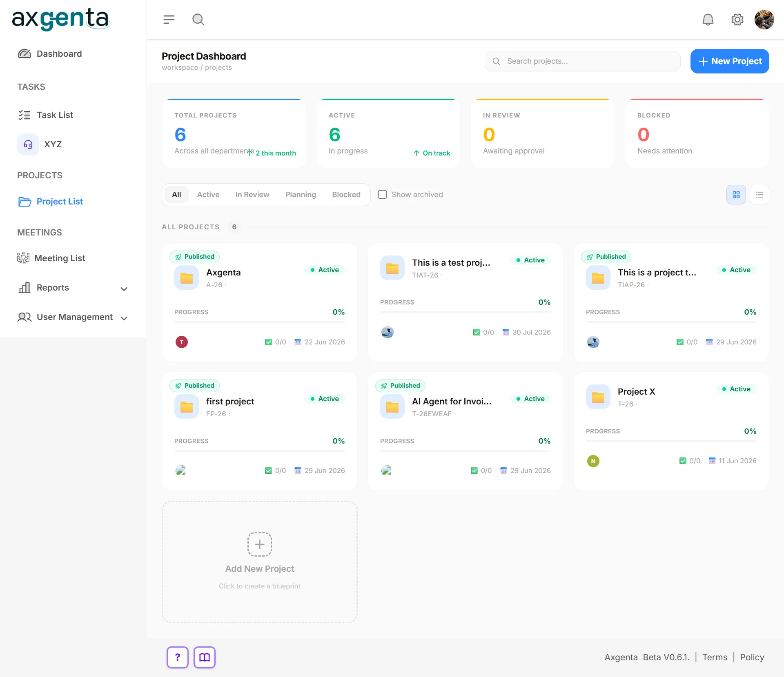Open the help question mark button
Viewport: 784px width, 677px height.
click(178, 657)
